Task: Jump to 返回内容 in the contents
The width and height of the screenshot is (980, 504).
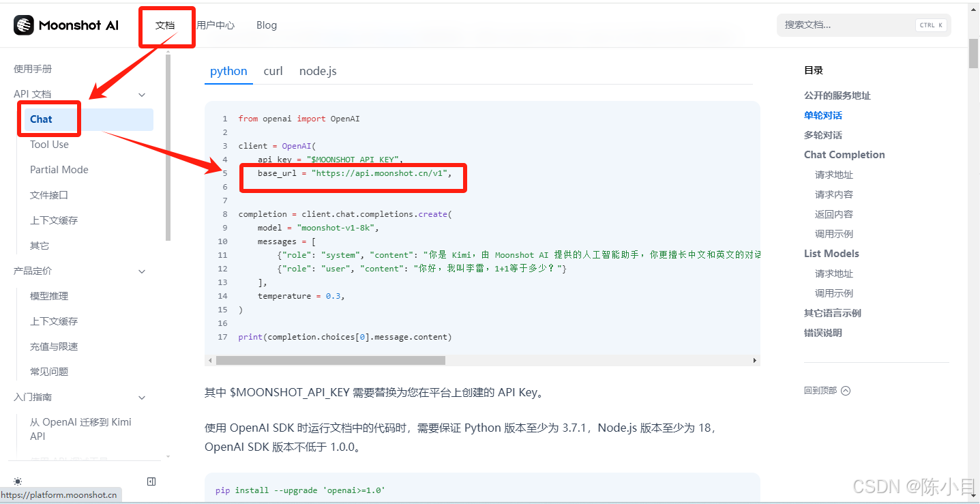Action: point(834,214)
